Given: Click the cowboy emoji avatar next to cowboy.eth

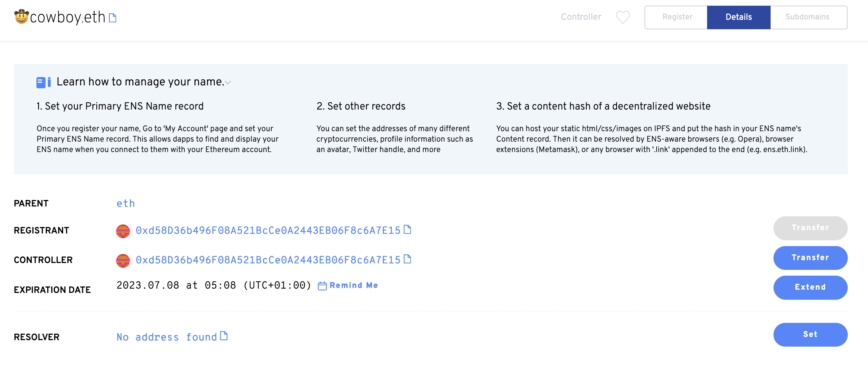Looking at the screenshot, I should click(x=21, y=17).
